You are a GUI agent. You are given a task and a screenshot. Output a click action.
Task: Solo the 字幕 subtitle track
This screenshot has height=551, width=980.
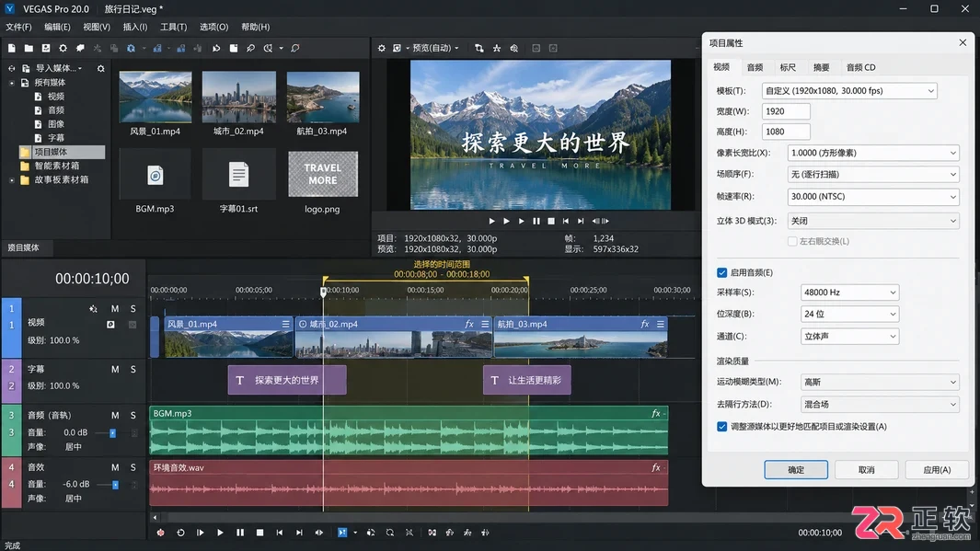(133, 369)
